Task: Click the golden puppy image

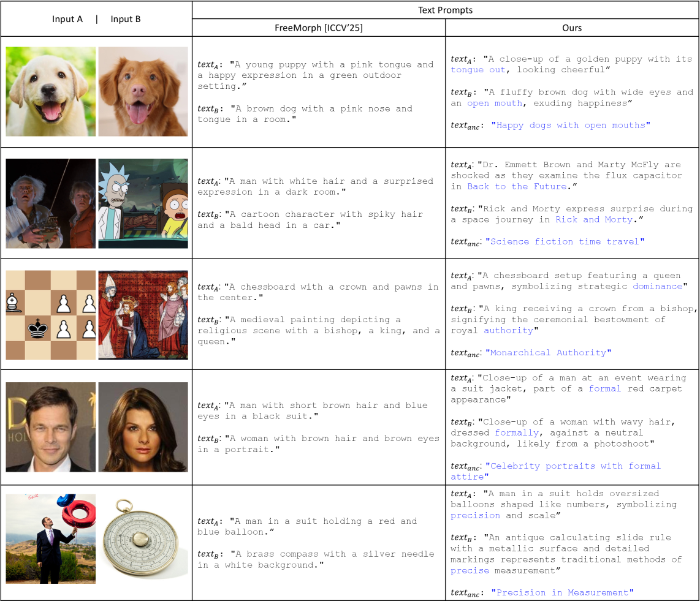Action: [51, 91]
